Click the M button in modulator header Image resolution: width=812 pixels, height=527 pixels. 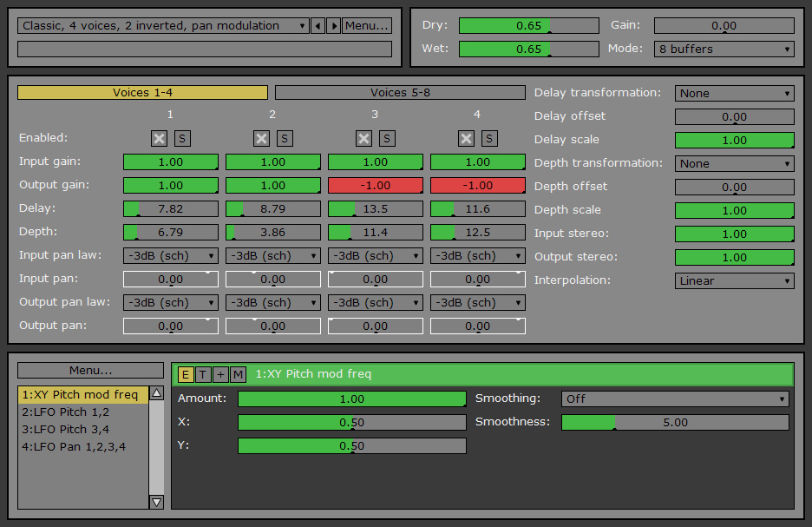[239, 374]
